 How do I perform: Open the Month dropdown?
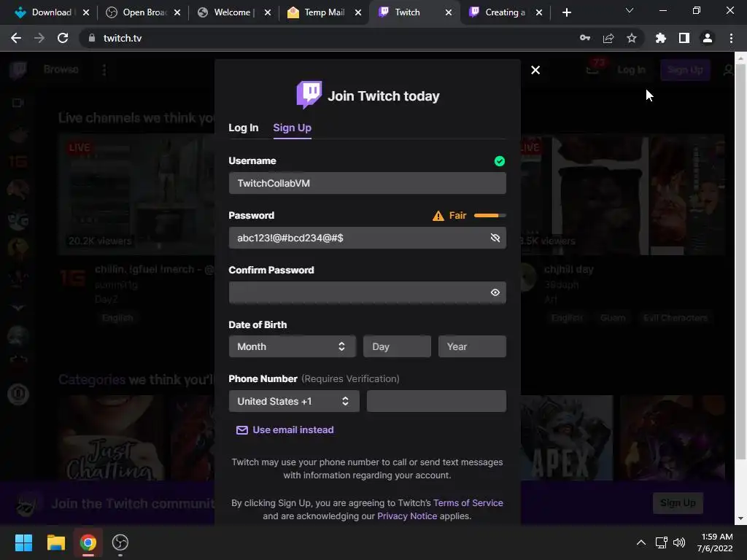point(292,346)
